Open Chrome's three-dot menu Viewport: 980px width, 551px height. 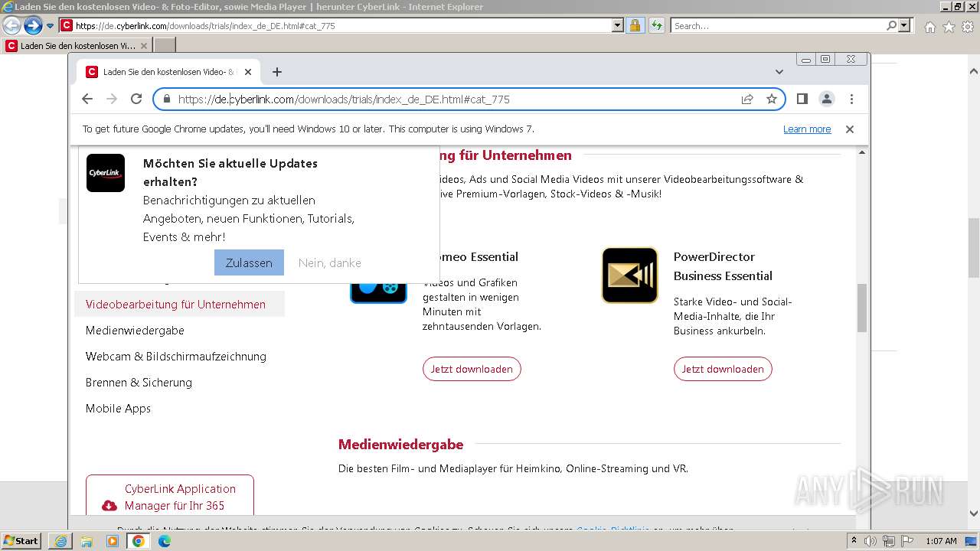pos(851,99)
